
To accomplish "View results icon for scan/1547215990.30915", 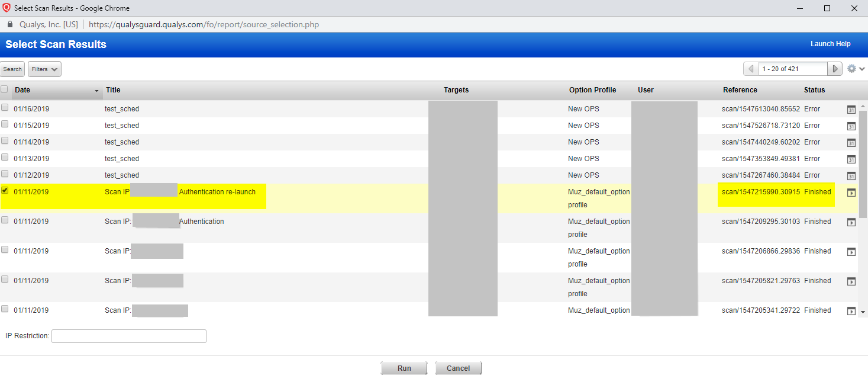I will 851,192.
